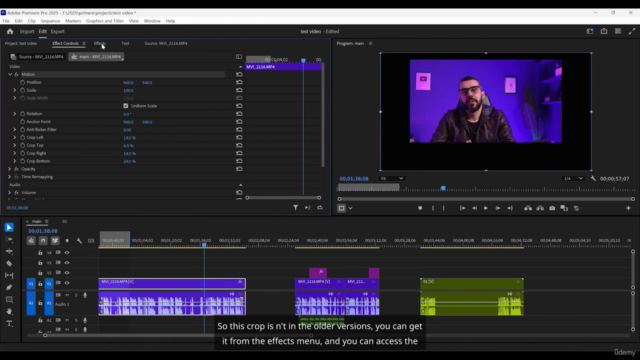Collapse the Motion effect group
The height and width of the screenshot is (360, 640).
(x=10, y=74)
